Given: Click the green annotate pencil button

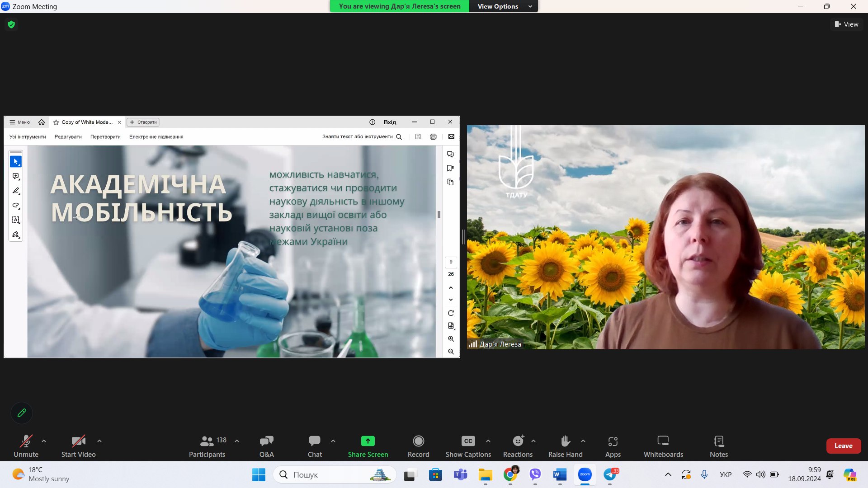Looking at the screenshot, I should point(22,413).
